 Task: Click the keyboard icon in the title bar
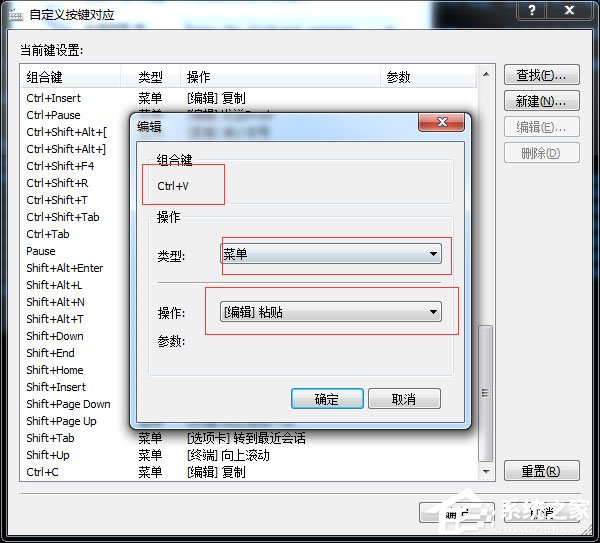click(16, 15)
